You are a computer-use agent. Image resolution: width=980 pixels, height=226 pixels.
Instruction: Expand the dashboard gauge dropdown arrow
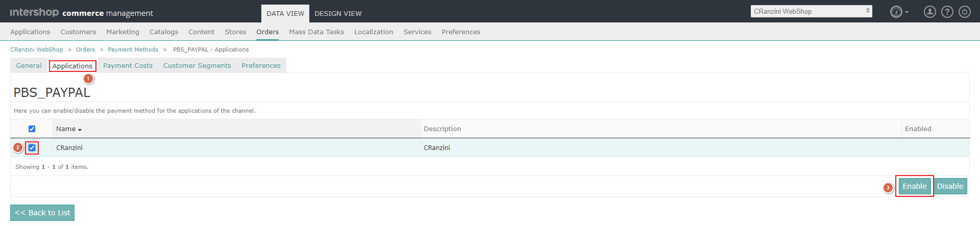pos(906,12)
